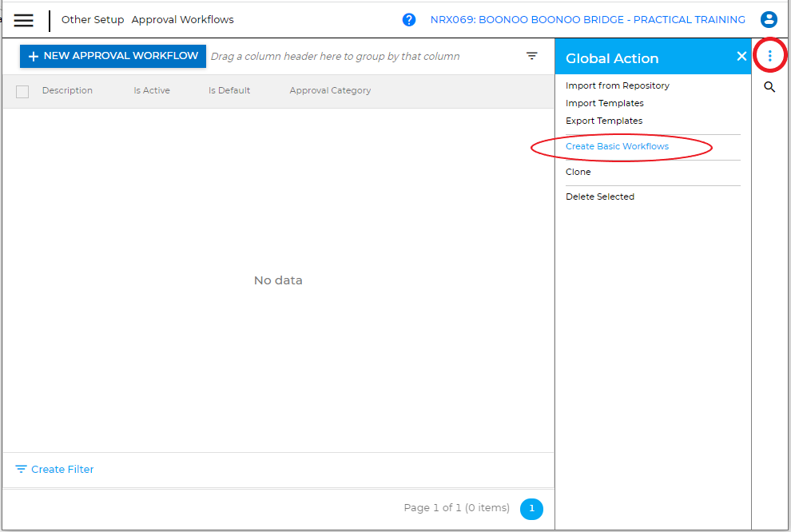Click the Approval Category column header
Image resolution: width=791 pixels, height=532 pixels.
[330, 91]
